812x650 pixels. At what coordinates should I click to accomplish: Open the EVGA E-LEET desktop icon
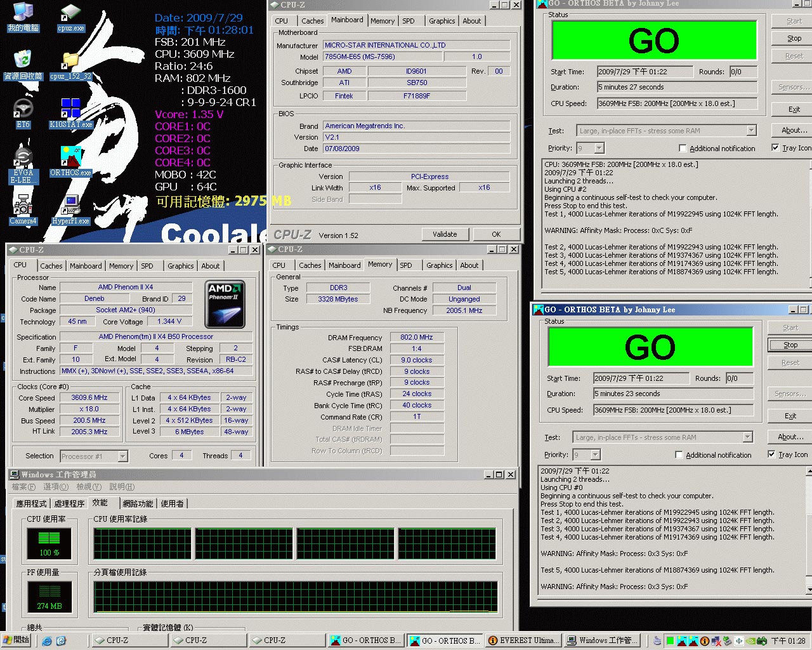click(x=23, y=159)
